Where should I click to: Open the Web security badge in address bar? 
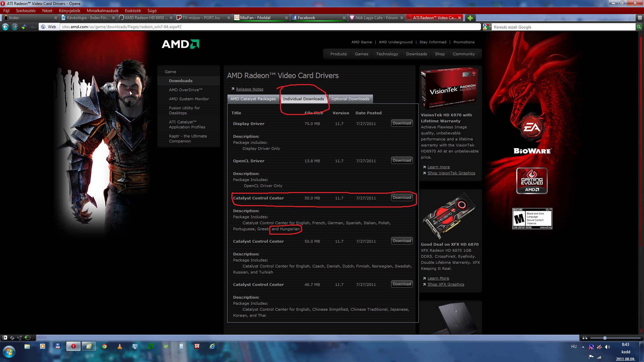point(49,27)
